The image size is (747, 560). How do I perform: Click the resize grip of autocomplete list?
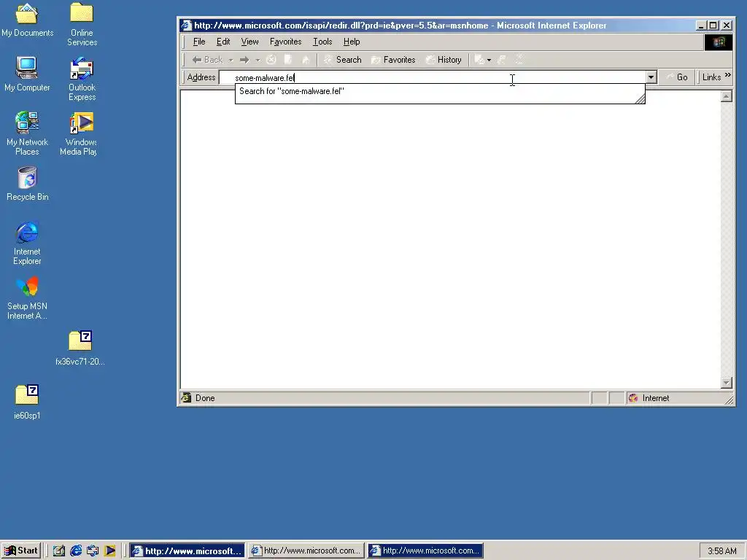[640, 98]
